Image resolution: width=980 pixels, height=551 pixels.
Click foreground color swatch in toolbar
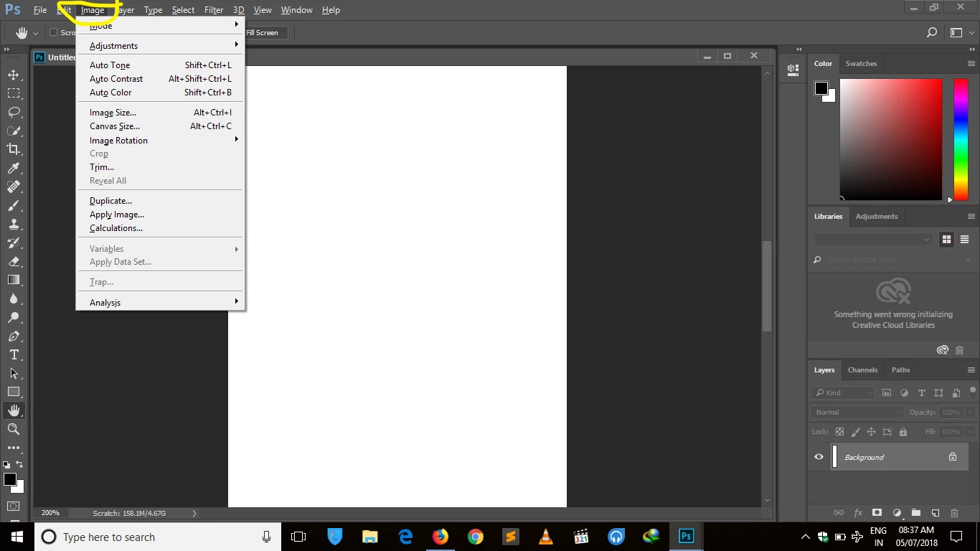click(x=10, y=479)
